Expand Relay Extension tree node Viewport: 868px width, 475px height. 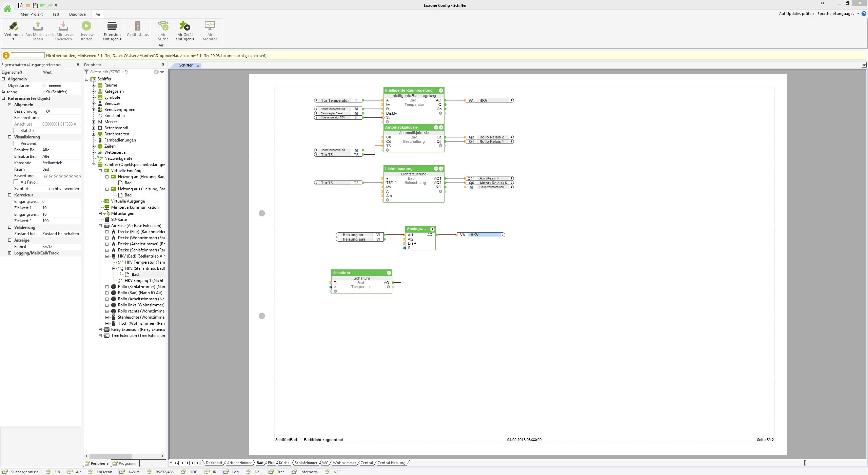point(100,329)
